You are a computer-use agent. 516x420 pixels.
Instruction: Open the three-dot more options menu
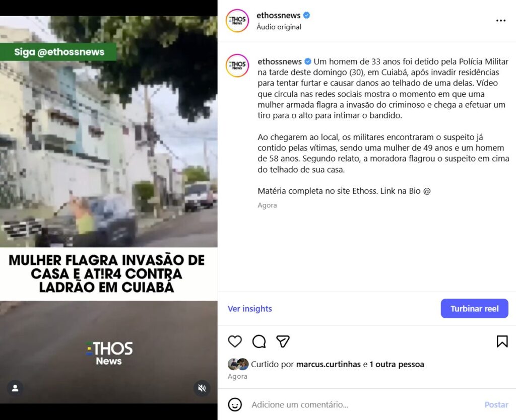[500, 20]
